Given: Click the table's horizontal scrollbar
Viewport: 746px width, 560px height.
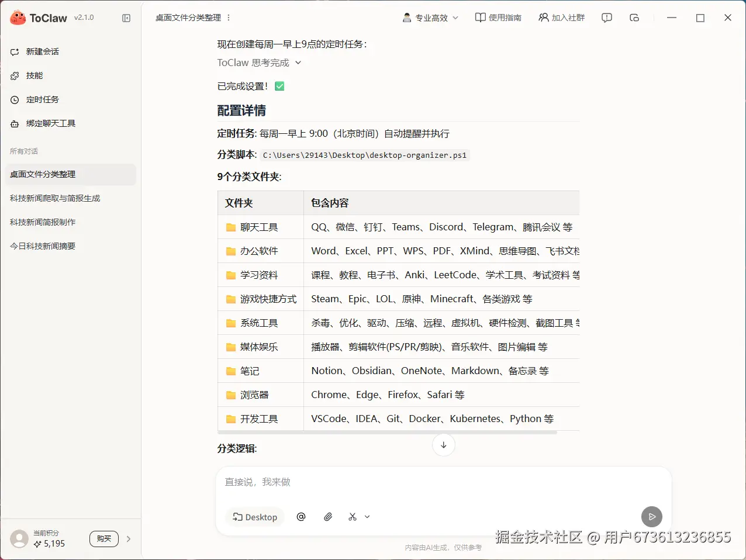Looking at the screenshot, I should (x=387, y=433).
